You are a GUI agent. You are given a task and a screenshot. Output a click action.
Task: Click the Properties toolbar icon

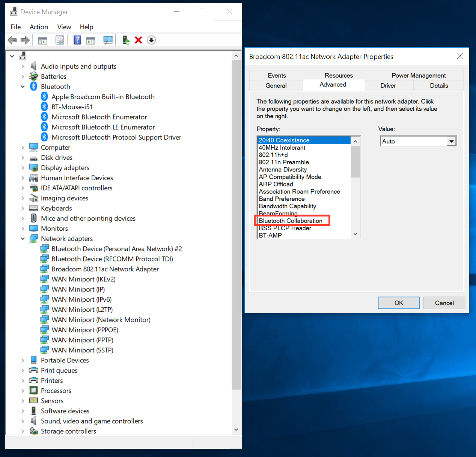click(x=60, y=40)
